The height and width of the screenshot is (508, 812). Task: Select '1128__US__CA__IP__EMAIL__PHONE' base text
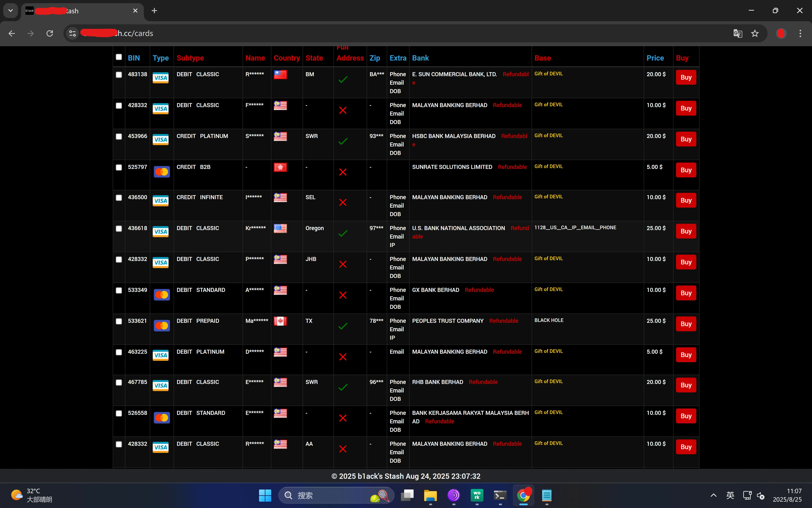point(575,228)
